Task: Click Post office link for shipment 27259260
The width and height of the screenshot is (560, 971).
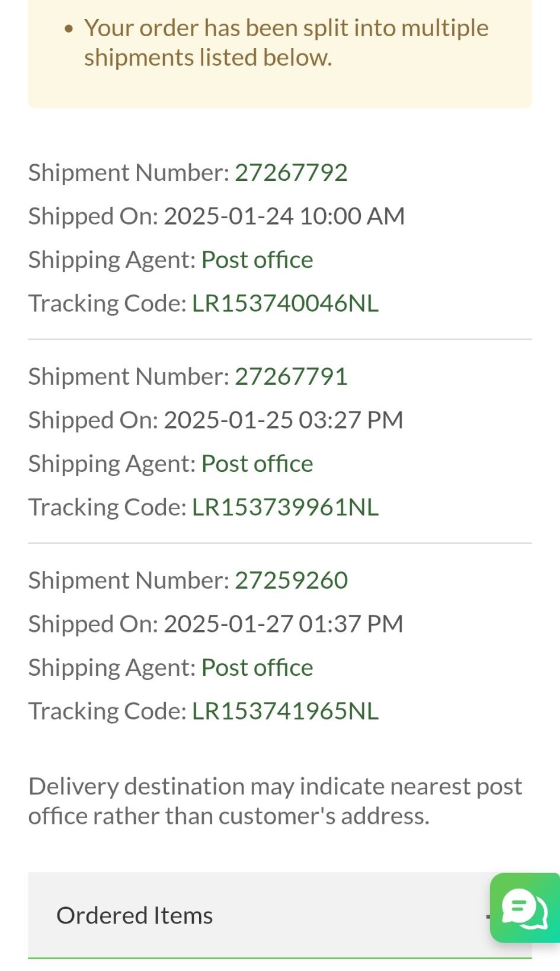Action: (x=257, y=667)
